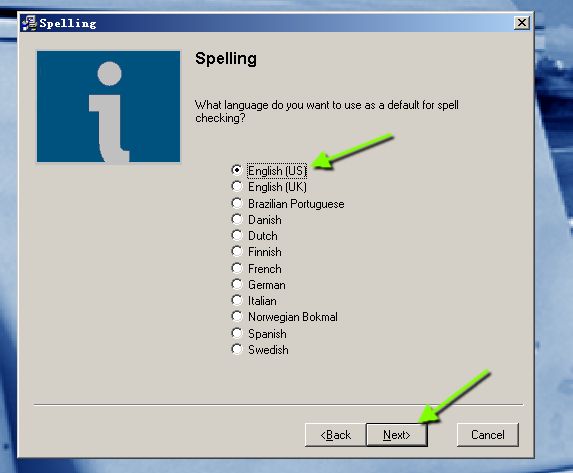The width and height of the screenshot is (573, 473).
Task: Pick Danish as the default language
Action: [x=237, y=219]
